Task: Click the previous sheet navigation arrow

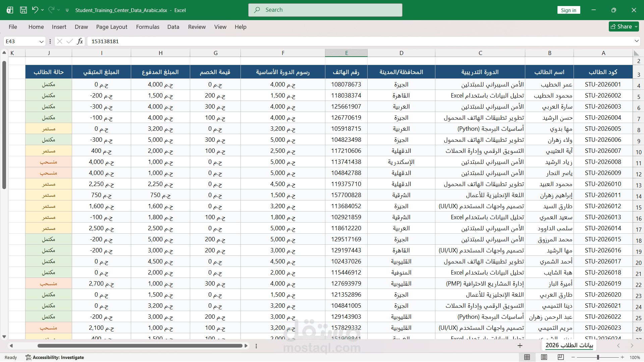Action: [x=619, y=346]
